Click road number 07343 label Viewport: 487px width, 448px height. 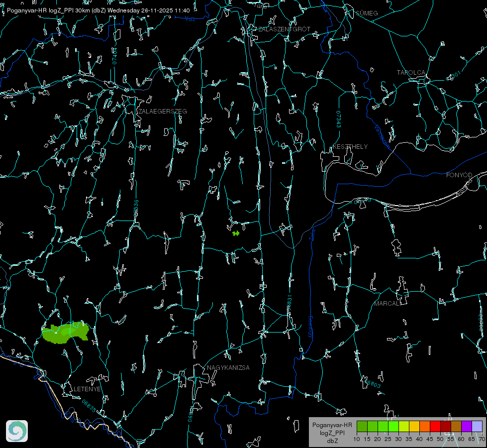(x=339, y=119)
